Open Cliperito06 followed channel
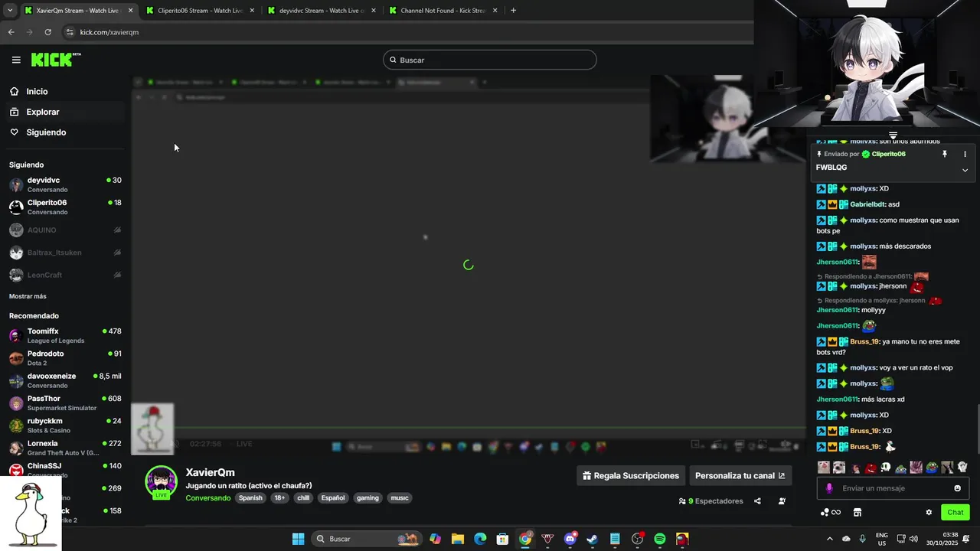The image size is (980, 551). pos(64,207)
